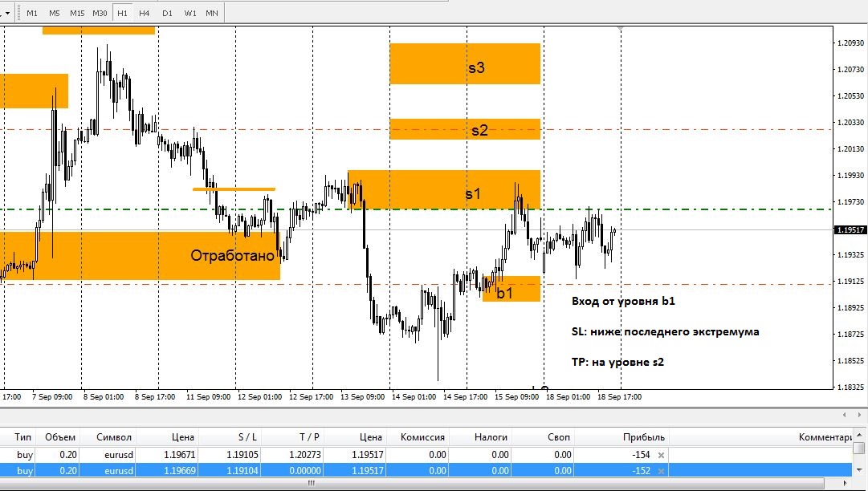Select the short orange horizontal line on 11 Sep
Screen dimensions: 868x491
[x=234, y=189]
